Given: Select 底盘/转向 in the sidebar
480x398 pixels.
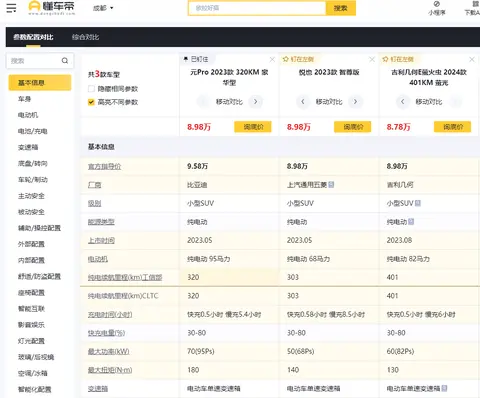Looking at the screenshot, I should 32,163.
